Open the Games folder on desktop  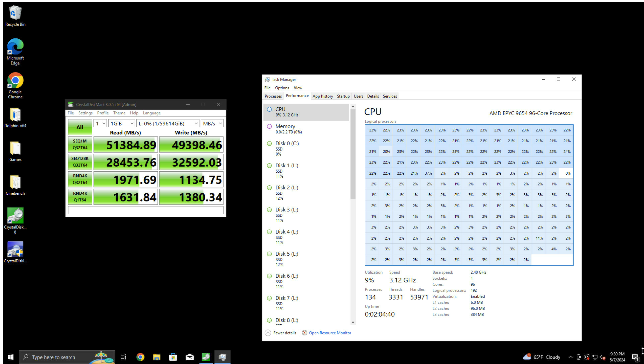point(15,152)
